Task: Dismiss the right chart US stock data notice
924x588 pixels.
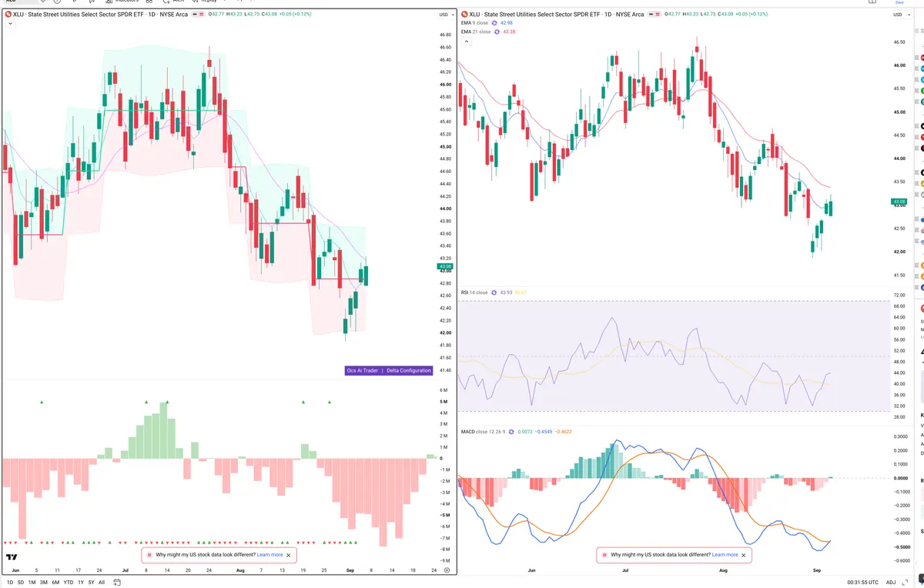Action: click(744, 555)
